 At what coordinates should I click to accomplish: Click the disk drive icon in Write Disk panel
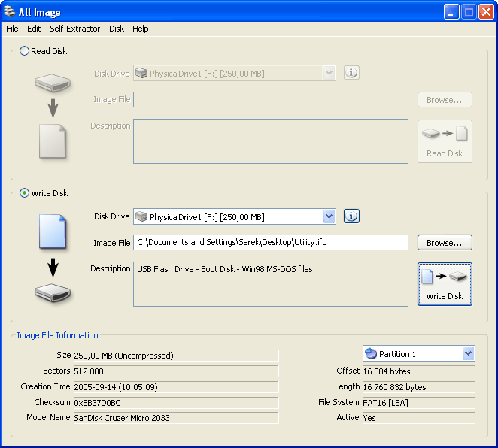tap(53, 293)
